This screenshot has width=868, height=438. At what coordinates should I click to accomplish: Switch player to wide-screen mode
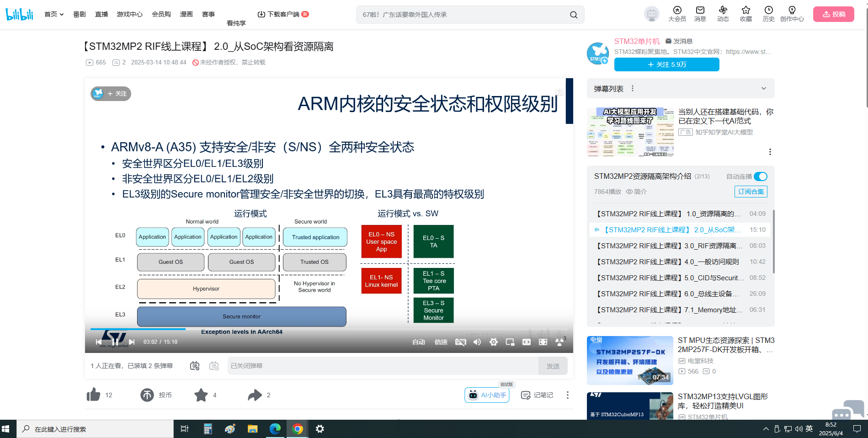527,342
